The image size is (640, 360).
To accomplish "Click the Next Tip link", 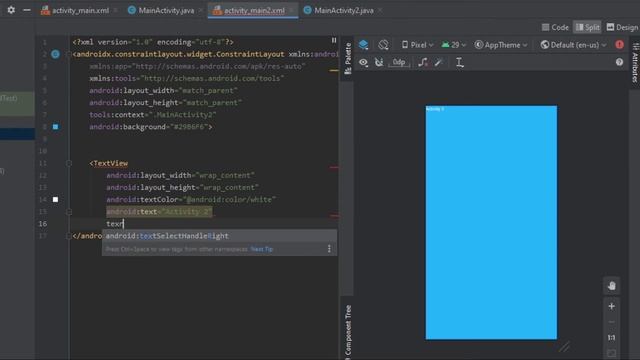I will click(x=262, y=249).
